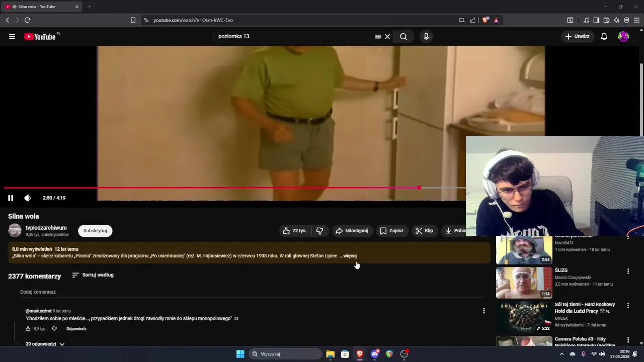Open a new browser tab with plus
Screen dimensions: 644x362
(x=89, y=7)
